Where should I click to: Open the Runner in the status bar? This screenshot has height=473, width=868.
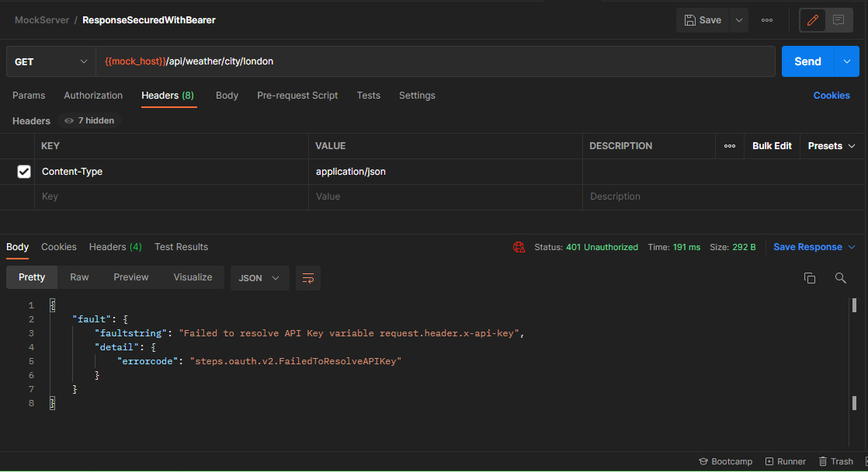(x=785, y=461)
